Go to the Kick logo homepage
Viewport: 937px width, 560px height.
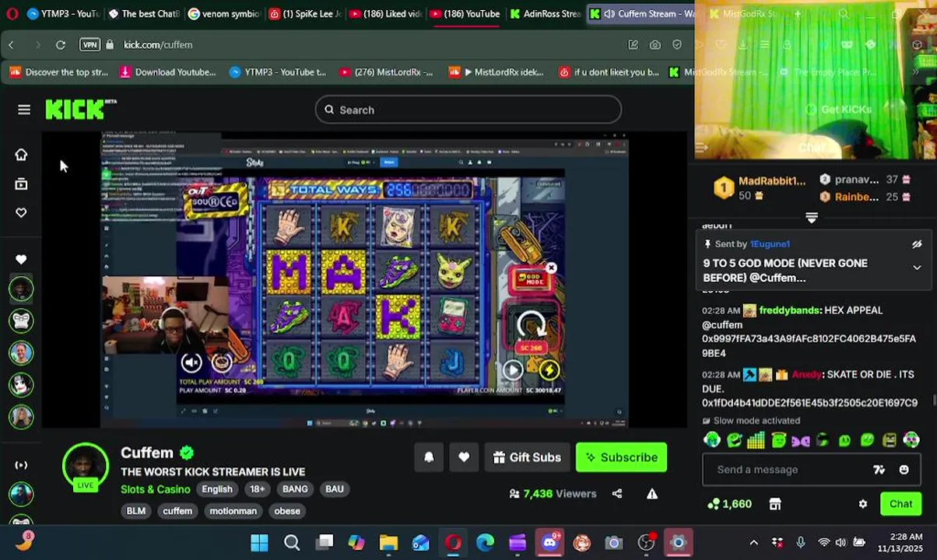(80, 110)
